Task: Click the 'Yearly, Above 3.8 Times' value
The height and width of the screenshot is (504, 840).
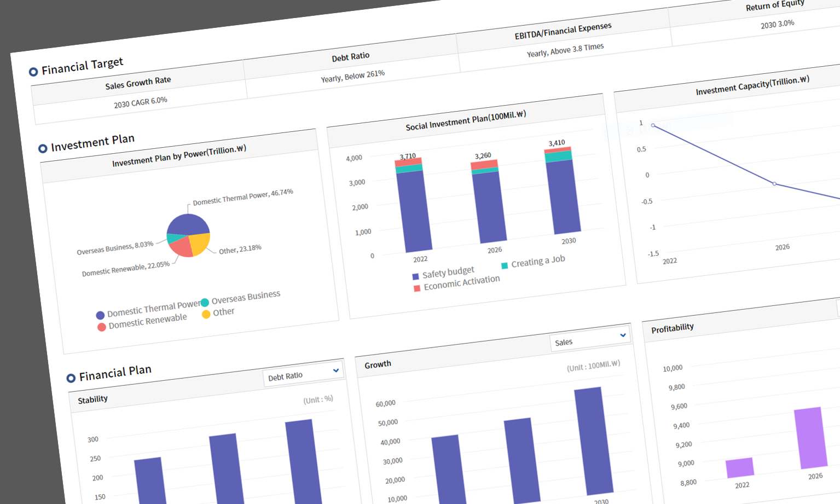Action: pyautogui.click(x=565, y=50)
